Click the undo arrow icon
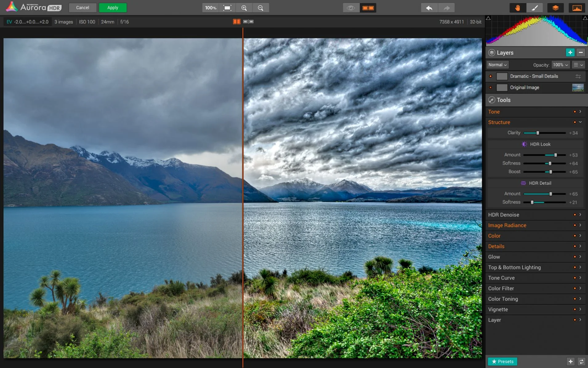The width and height of the screenshot is (588, 368). click(429, 8)
